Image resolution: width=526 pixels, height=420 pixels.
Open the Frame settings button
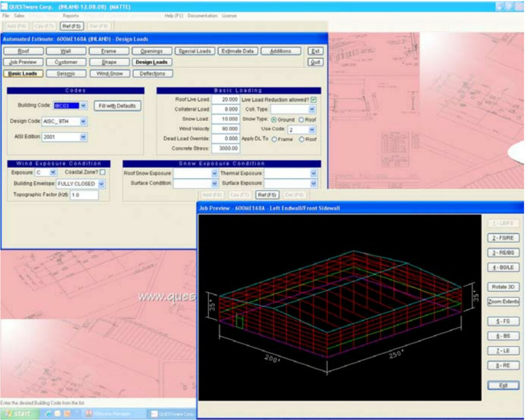tap(109, 51)
